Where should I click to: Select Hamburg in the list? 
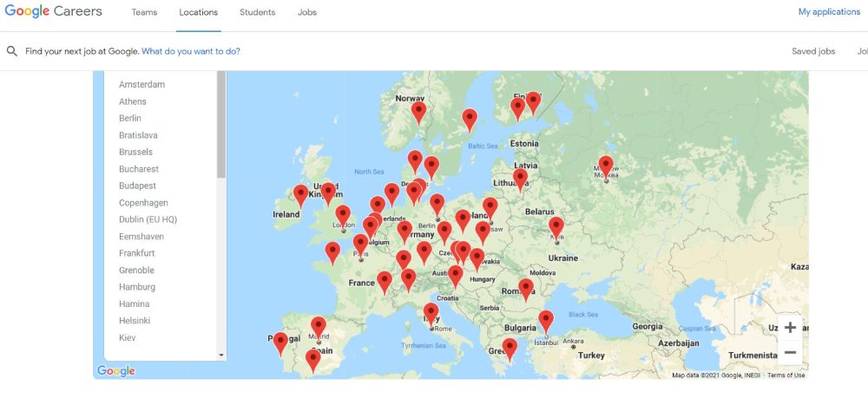pos(137,287)
